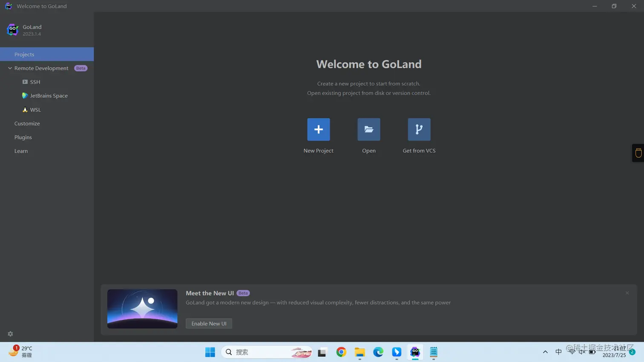Click the Remote Development label
This screenshot has width=644, height=362.
pos(41,68)
